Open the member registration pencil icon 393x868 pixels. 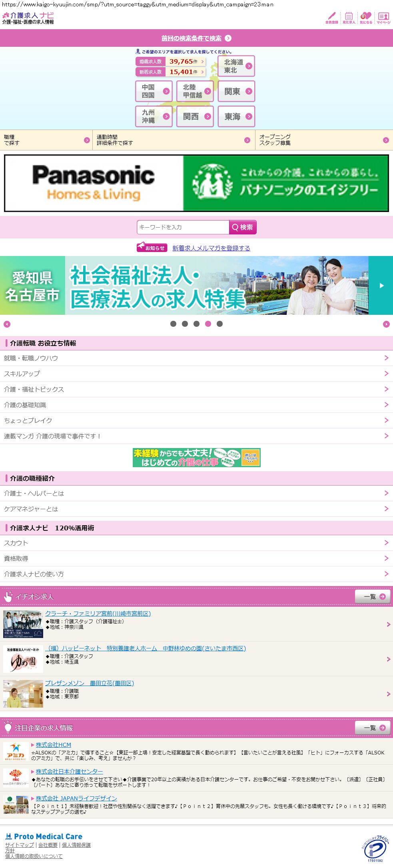click(x=331, y=18)
